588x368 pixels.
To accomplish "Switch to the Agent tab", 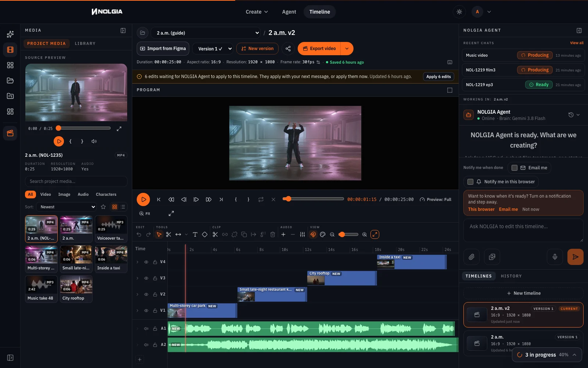I will point(289,12).
